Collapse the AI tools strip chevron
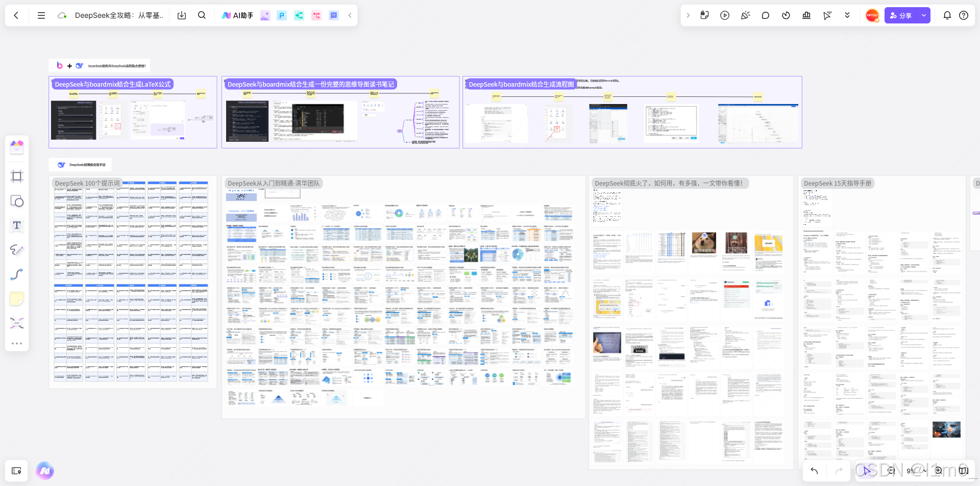The width and height of the screenshot is (980, 486). (x=350, y=15)
